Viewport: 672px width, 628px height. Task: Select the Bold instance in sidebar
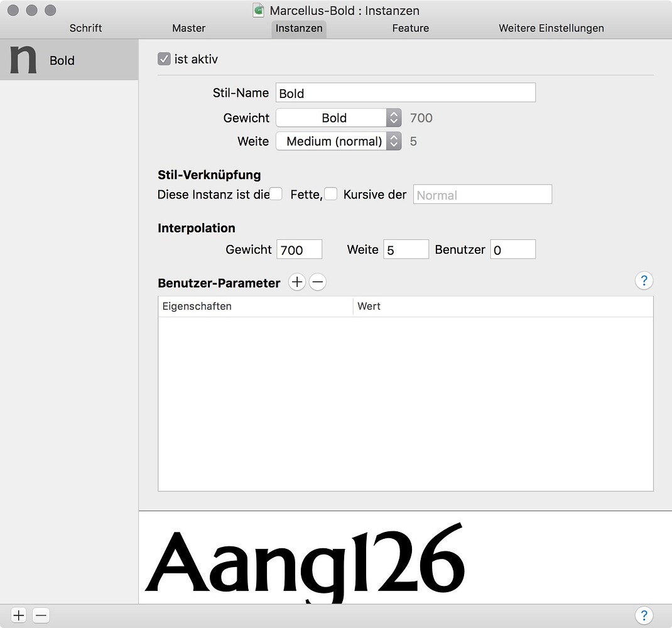click(69, 60)
